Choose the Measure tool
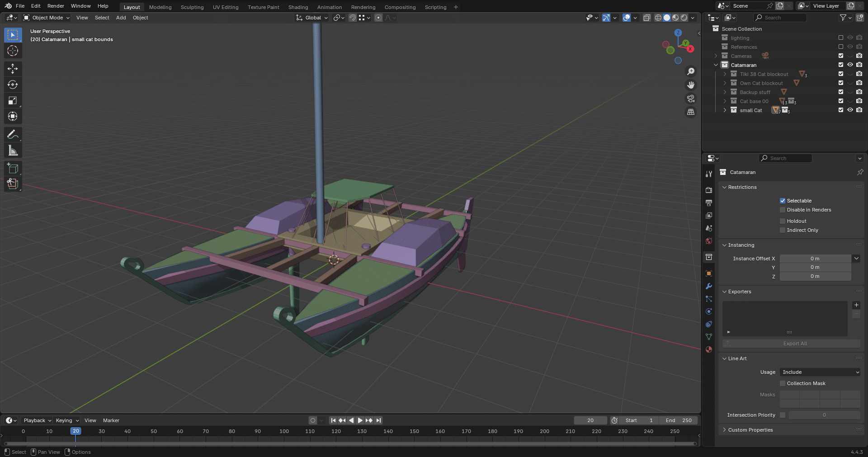 (13, 151)
